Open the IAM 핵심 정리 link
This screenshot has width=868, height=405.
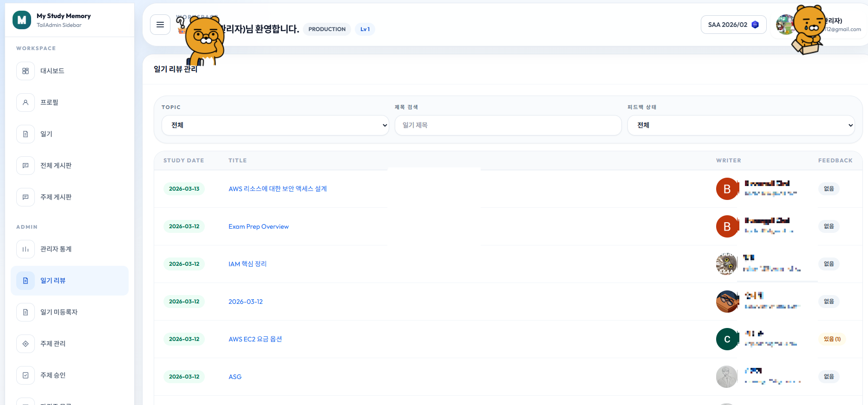pos(248,264)
